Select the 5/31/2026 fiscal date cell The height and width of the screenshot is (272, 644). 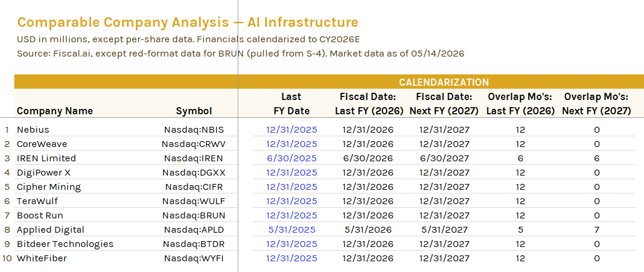[x=368, y=230]
